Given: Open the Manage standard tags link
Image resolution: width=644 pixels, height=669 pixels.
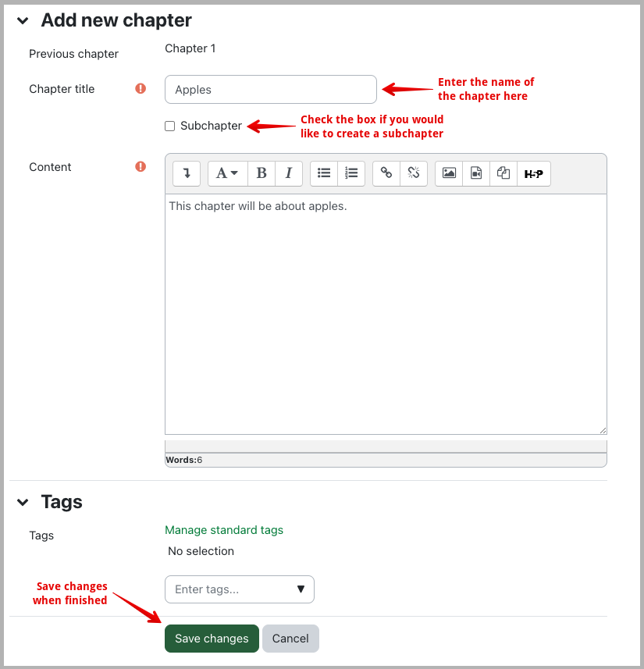Looking at the screenshot, I should tap(224, 530).
